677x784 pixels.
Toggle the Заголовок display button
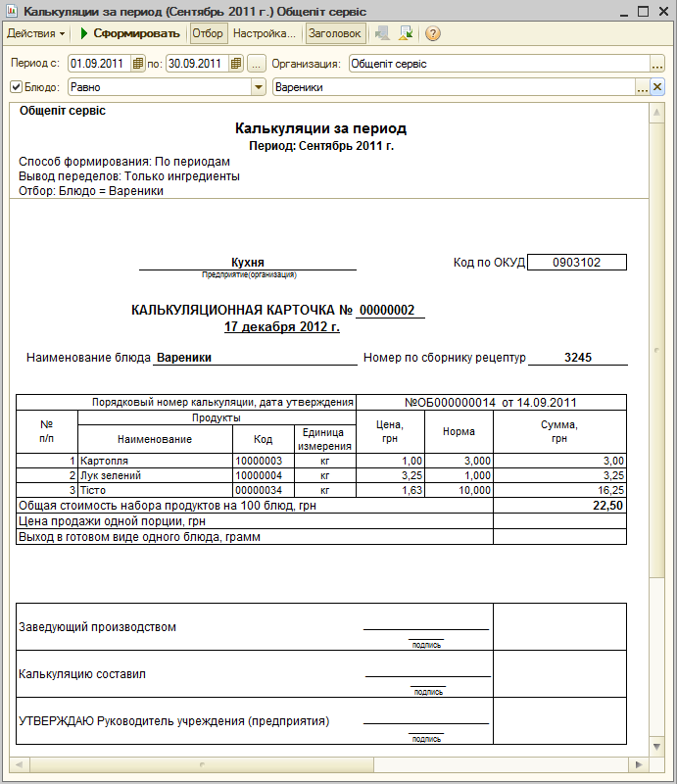click(335, 33)
